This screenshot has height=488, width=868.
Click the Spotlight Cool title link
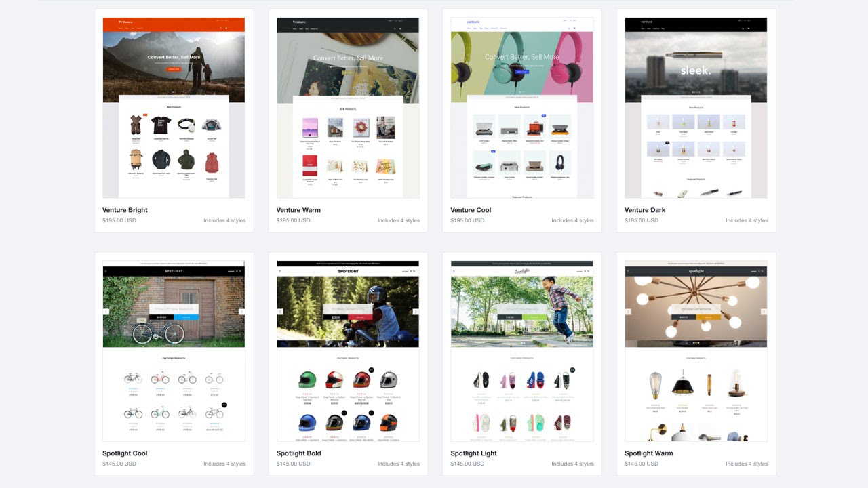(125, 453)
